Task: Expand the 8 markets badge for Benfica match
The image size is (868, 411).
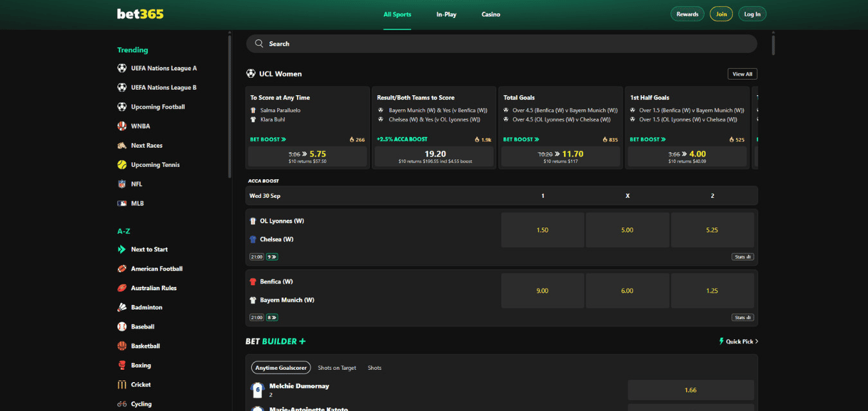Action: (x=272, y=317)
